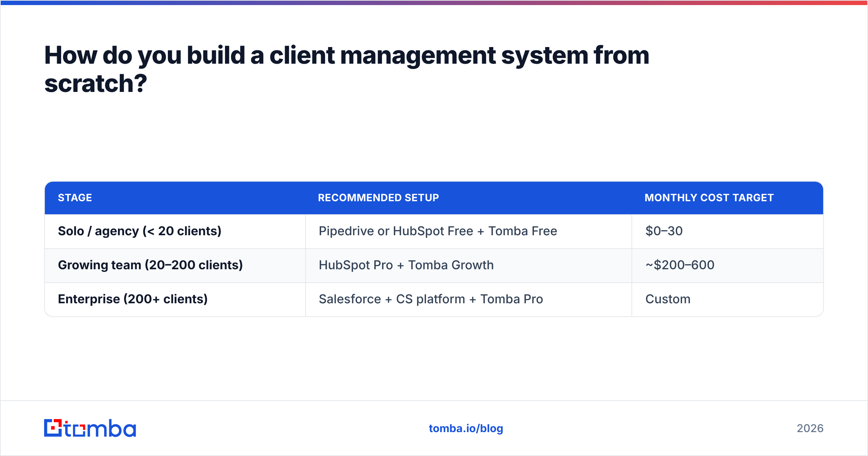Click 'Salesforce + CS platform + Tomba Pro'
Image resolution: width=868 pixels, height=456 pixels.
pyautogui.click(x=469, y=299)
